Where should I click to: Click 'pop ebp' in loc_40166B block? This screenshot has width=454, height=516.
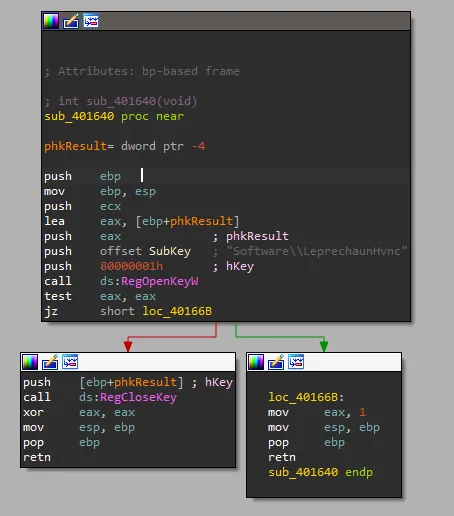pyautogui.click(x=306, y=443)
